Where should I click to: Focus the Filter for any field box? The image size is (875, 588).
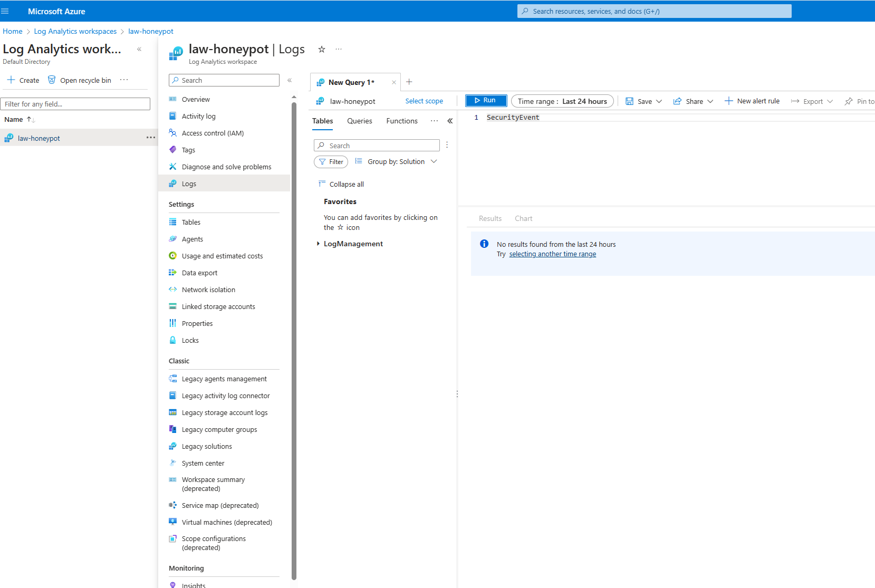tap(75, 104)
